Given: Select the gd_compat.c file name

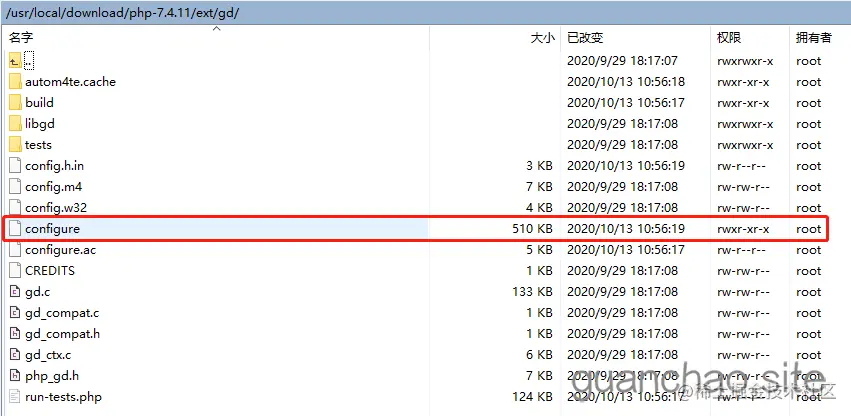Looking at the screenshot, I should click(x=62, y=313).
